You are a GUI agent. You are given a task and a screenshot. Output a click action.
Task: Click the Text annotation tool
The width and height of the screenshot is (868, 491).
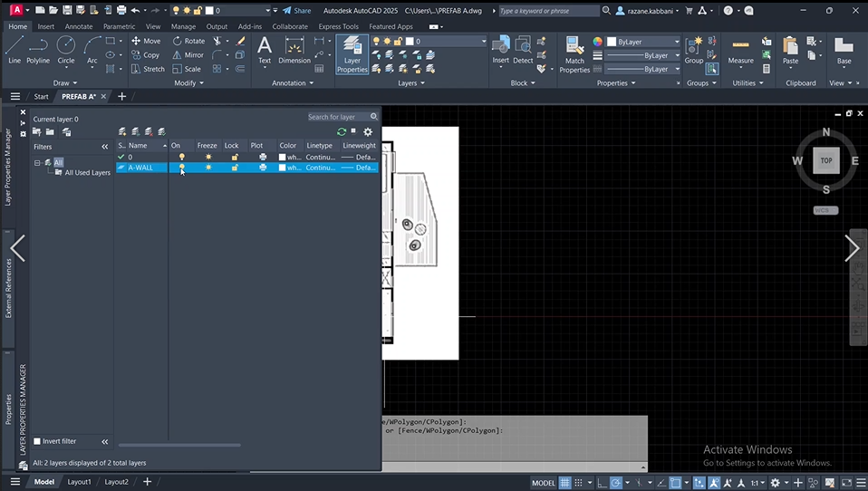[x=265, y=49]
